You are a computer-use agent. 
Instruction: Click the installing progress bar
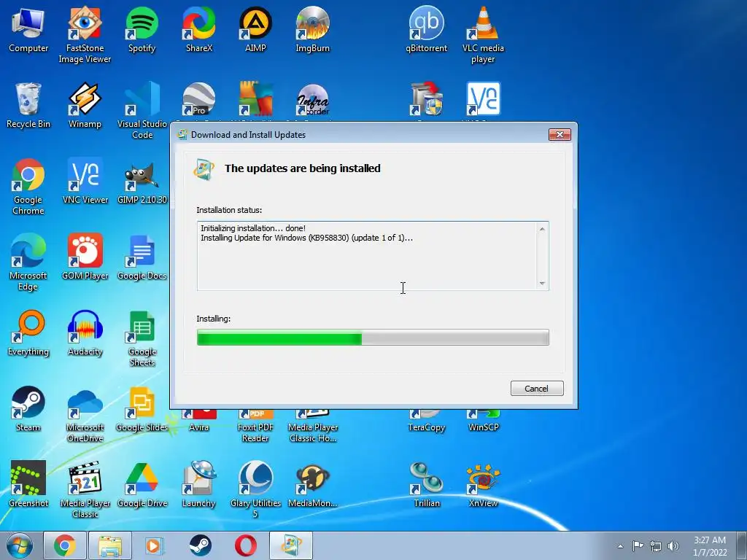tap(373, 338)
